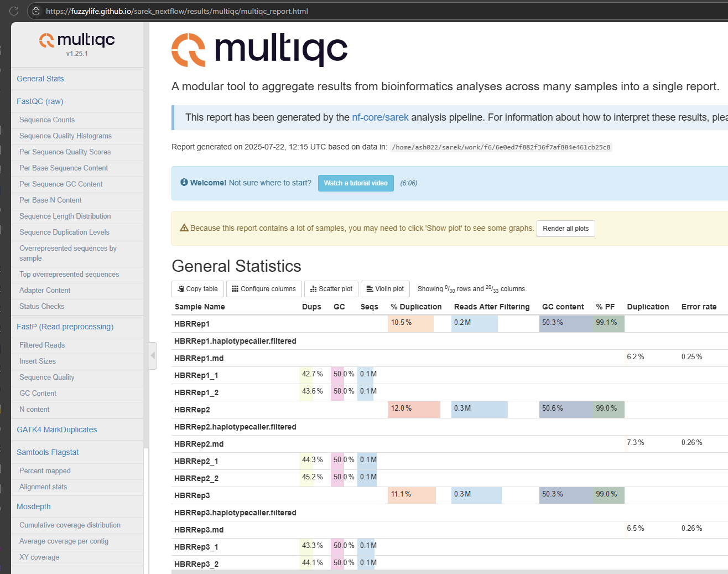The height and width of the screenshot is (574, 728).
Task: Jump to Alignment stats
Action: 43,487
